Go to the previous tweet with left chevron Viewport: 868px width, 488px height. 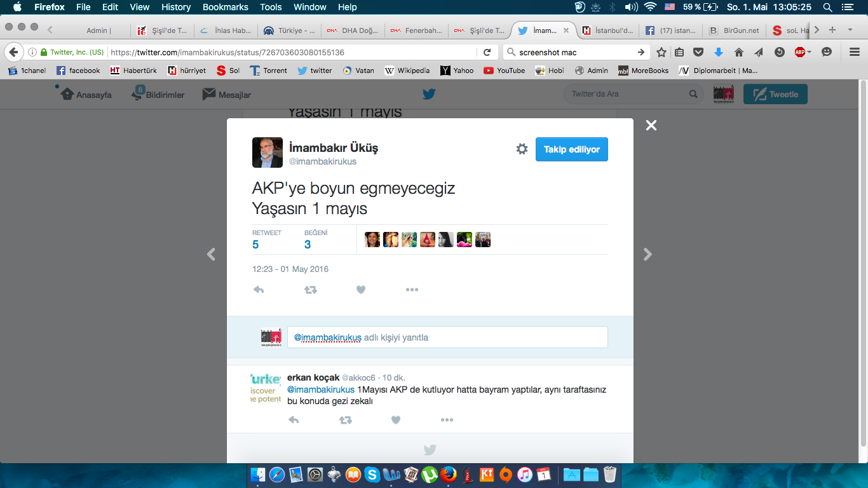[x=212, y=254]
